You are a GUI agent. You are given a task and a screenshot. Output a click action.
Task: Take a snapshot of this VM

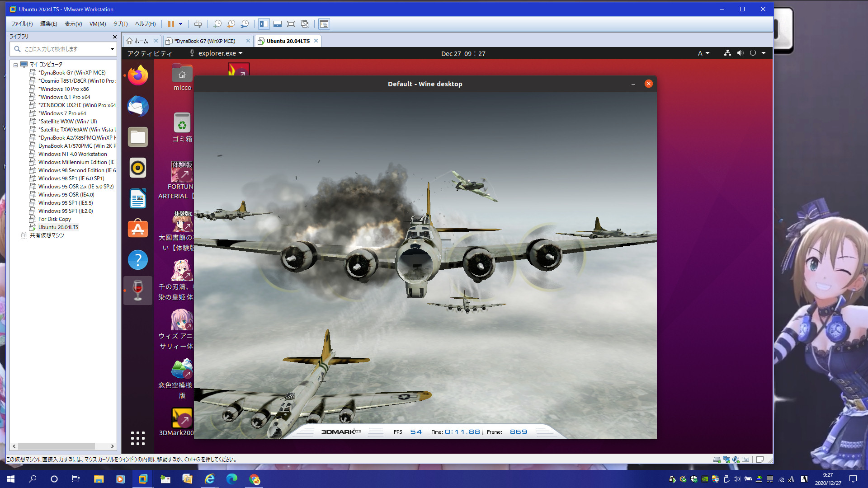coord(217,24)
